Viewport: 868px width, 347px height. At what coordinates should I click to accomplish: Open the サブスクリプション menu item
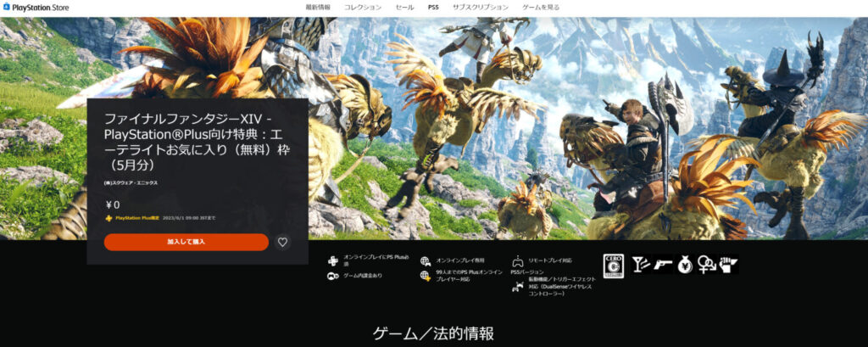(480, 7)
